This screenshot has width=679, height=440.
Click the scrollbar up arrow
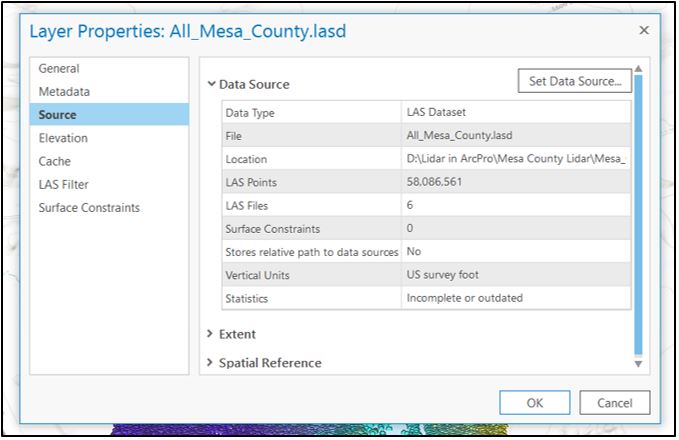point(638,68)
